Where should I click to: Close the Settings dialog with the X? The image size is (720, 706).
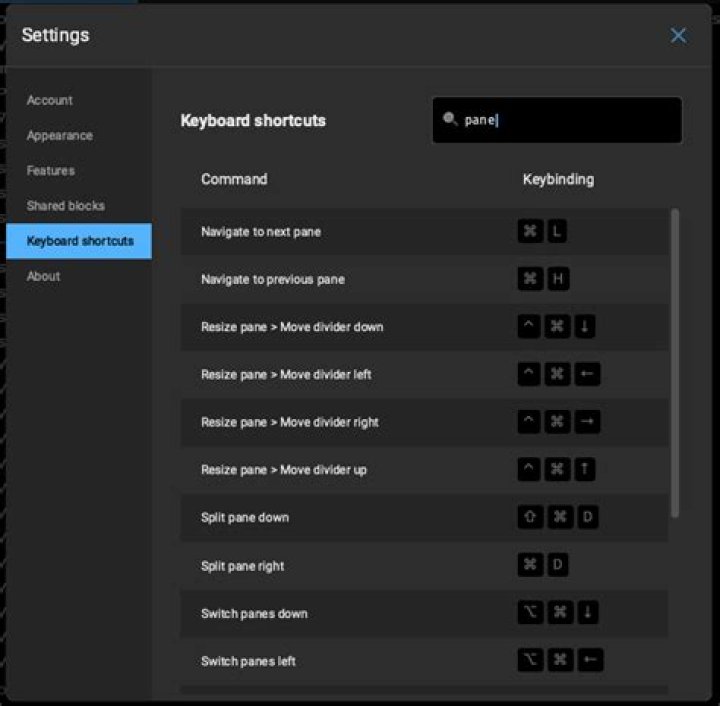click(678, 35)
